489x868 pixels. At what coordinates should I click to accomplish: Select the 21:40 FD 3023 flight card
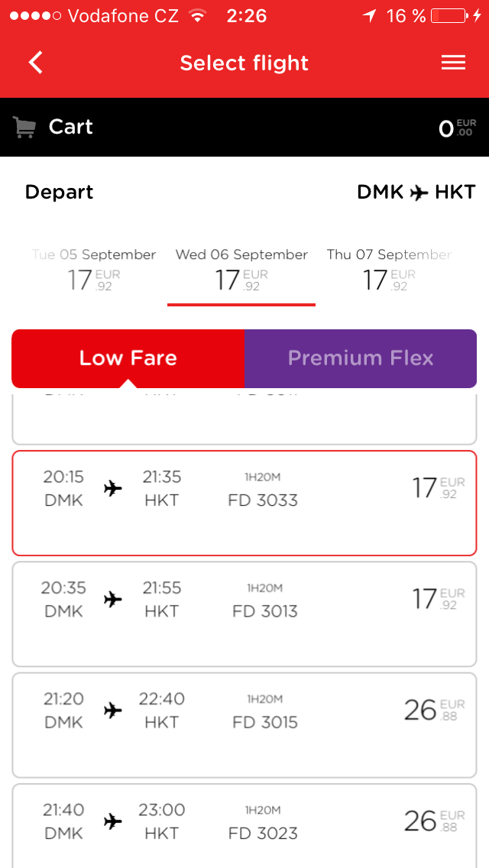pyautogui.click(x=244, y=826)
